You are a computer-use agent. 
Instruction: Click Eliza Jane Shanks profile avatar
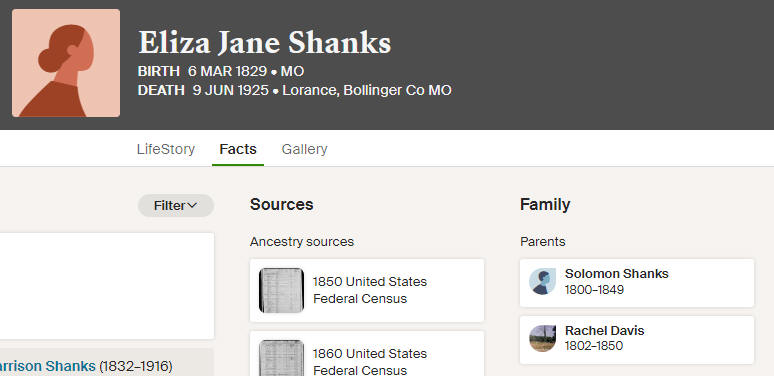(x=66, y=63)
